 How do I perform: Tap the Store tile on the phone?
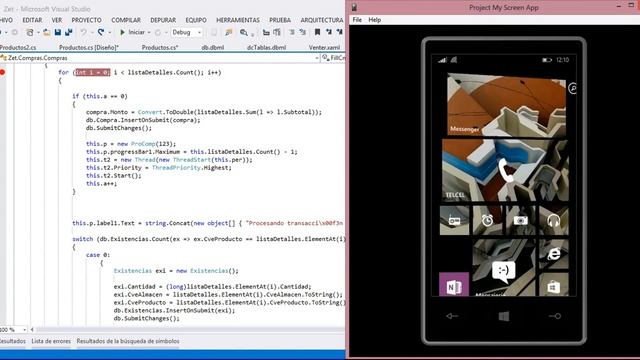[x=553, y=284]
